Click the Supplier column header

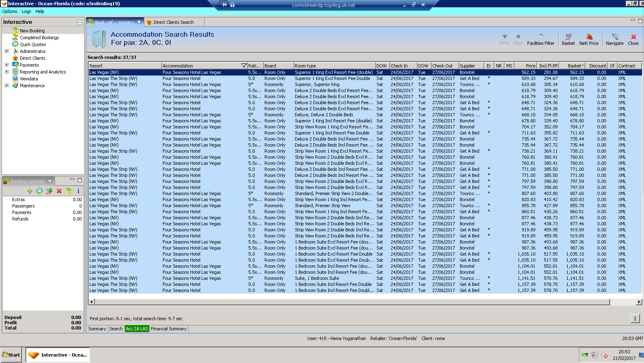click(x=471, y=66)
